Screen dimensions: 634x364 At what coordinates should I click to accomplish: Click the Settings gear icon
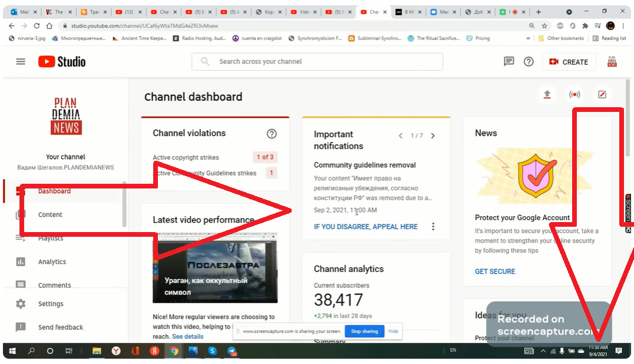tap(21, 304)
